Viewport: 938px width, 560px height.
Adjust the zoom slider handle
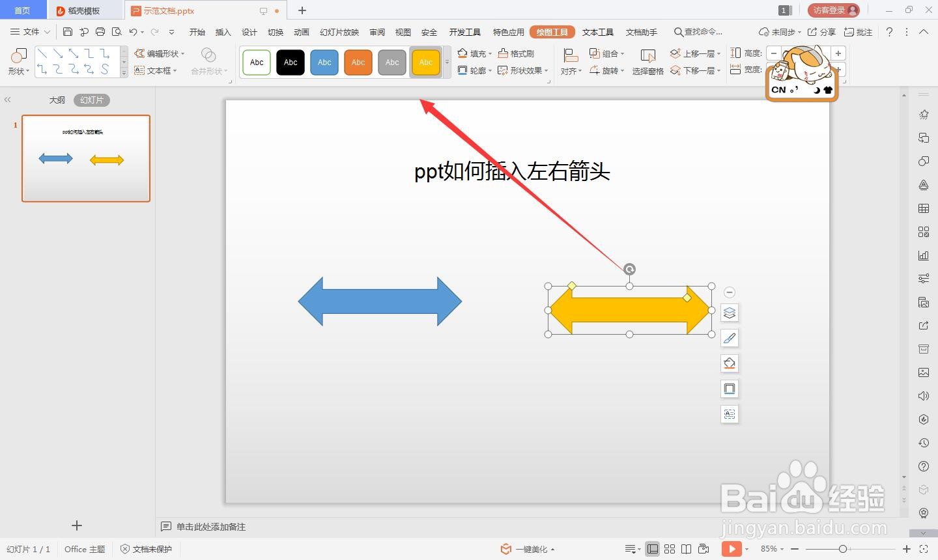pos(843,549)
